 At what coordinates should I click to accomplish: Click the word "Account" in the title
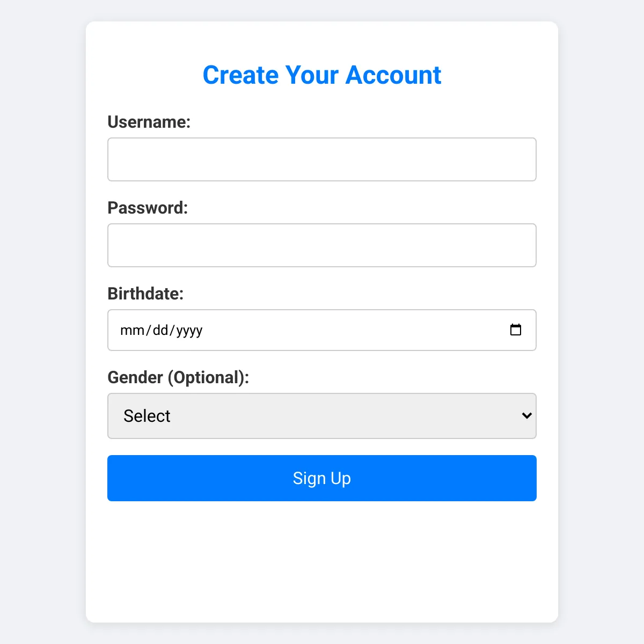tap(393, 75)
